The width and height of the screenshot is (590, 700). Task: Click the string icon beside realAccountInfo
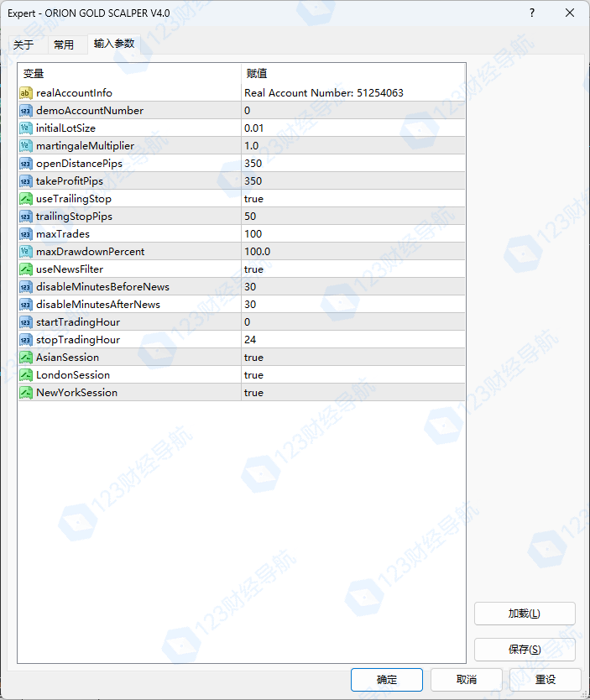(x=26, y=93)
